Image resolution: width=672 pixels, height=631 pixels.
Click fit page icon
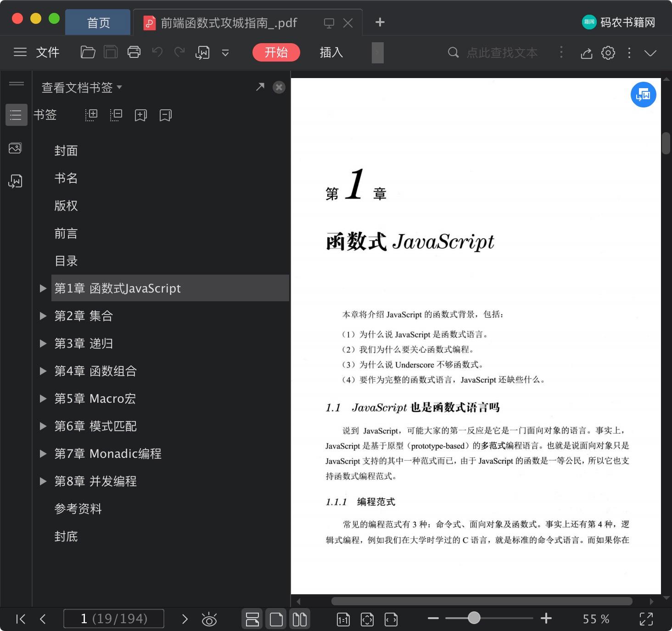point(367,620)
